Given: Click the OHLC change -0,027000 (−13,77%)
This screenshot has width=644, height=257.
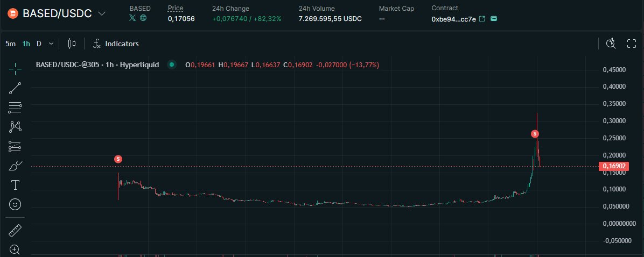Looking at the screenshot, I should coord(347,65).
